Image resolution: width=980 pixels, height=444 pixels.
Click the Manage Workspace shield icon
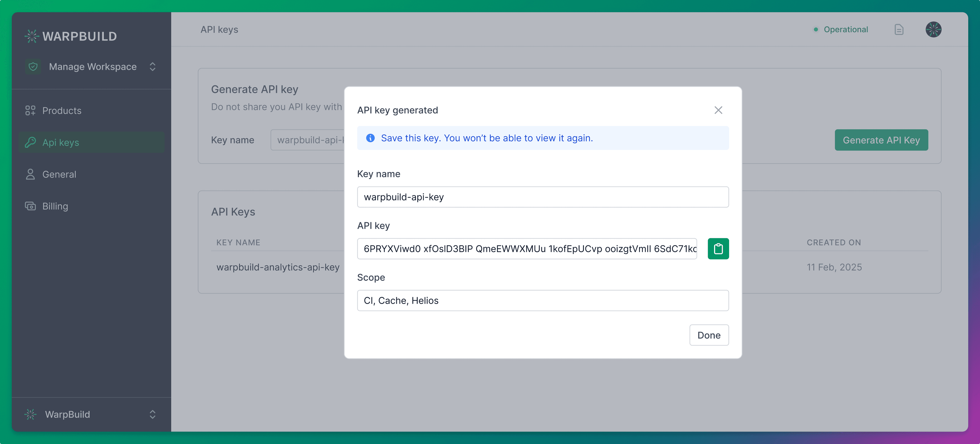pyautogui.click(x=33, y=66)
